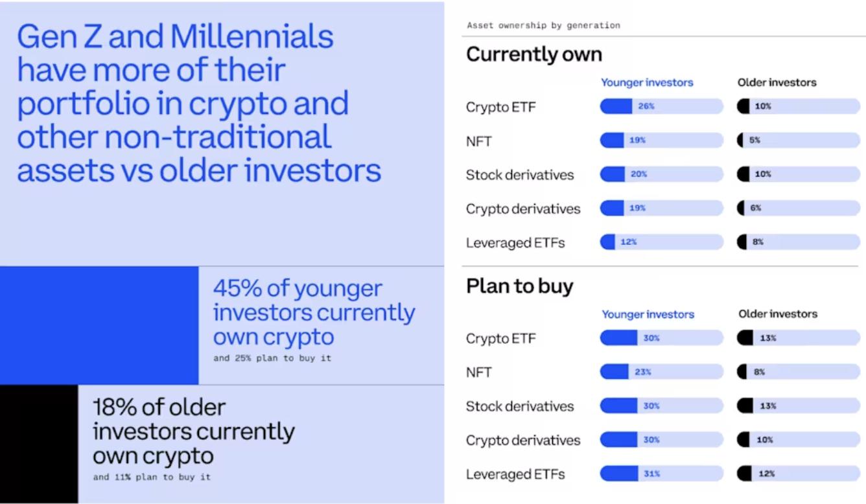Click "18% of older investors currently own crypto" text
The height and width of the screenshot is (504, 866).
coord(193,431)
